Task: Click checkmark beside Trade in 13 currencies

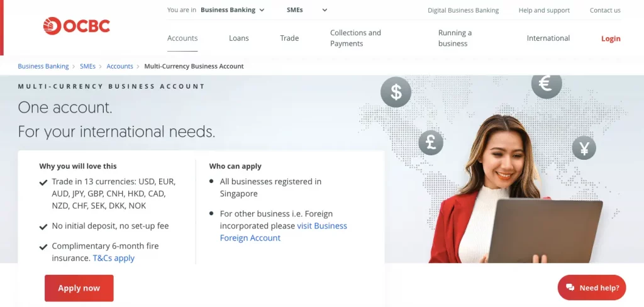Action: tap(43, 182)
